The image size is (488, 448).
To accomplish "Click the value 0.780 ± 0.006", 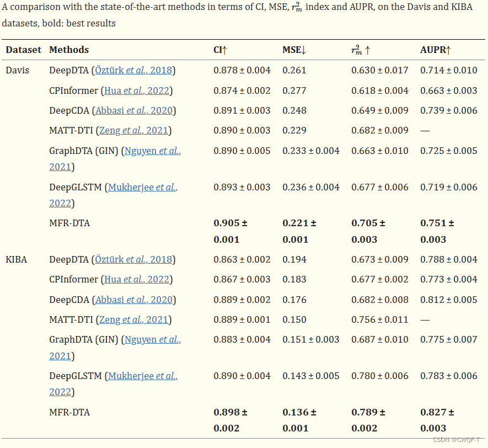I will pyautogui.click(x=380, y=376).
